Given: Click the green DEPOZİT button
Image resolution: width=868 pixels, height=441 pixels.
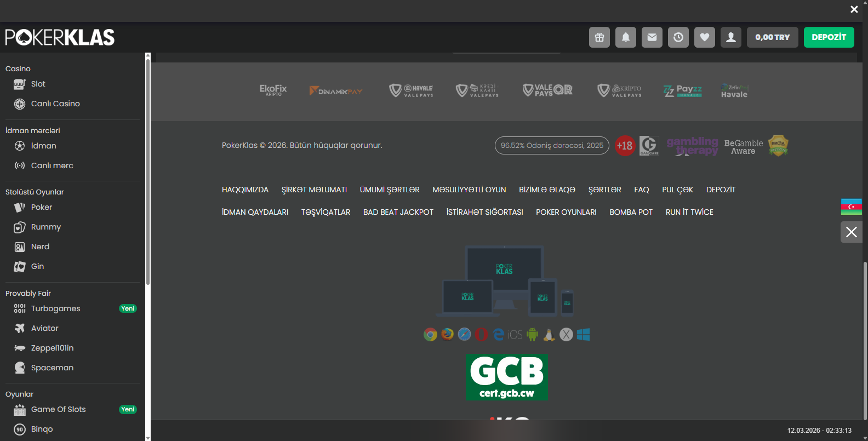Looking at the screenshot, I should [x=829, y=37].
